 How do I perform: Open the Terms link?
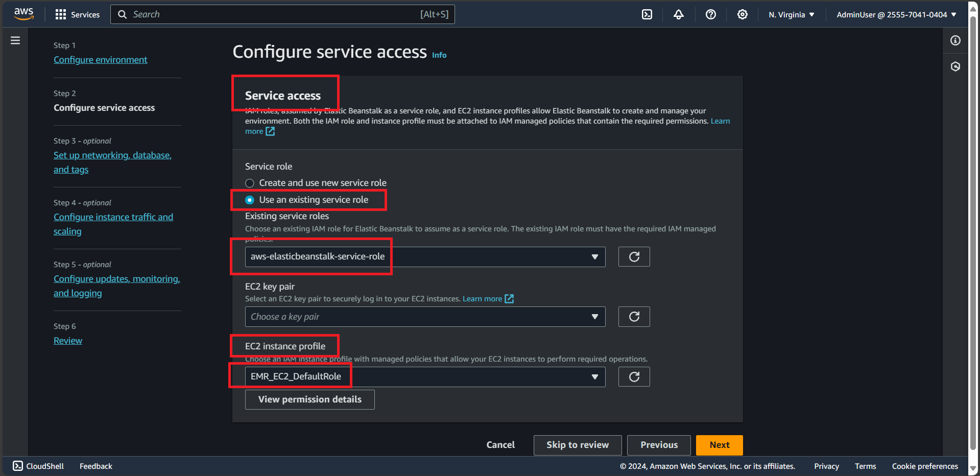(x=865, y=466)
